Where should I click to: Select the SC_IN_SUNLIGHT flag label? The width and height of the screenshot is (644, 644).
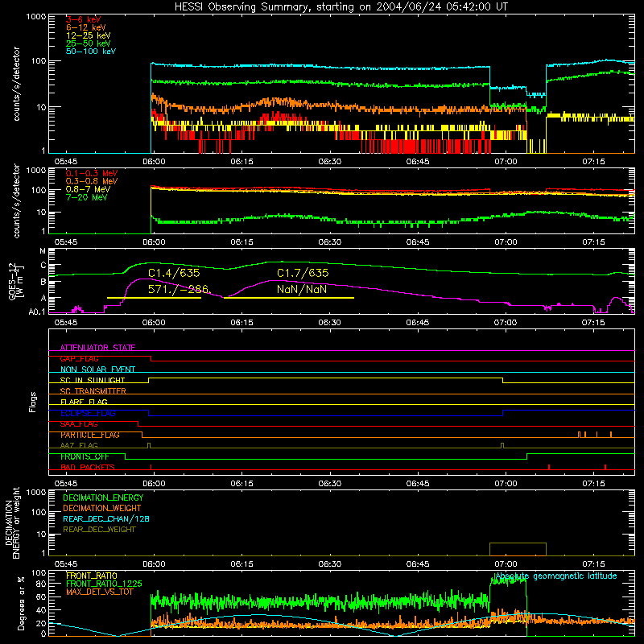pos(93,380)
